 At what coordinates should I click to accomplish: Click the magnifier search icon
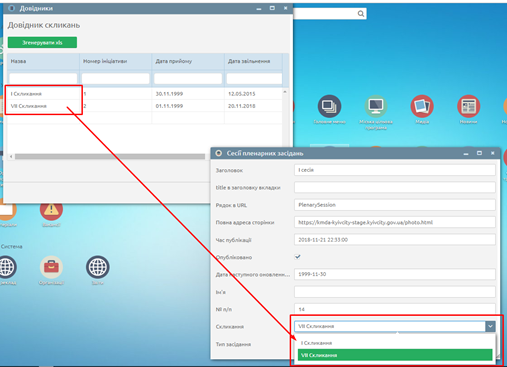coord(361,14)
